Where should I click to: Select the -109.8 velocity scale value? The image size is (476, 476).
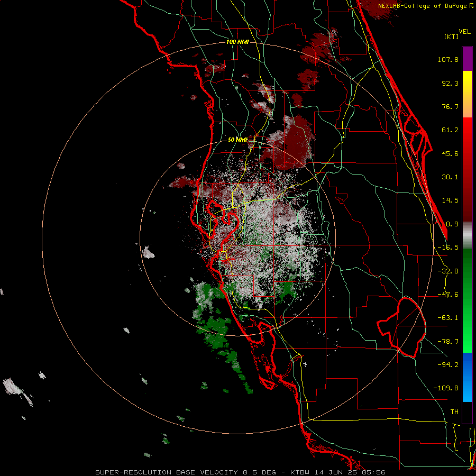tap(446, 388)
